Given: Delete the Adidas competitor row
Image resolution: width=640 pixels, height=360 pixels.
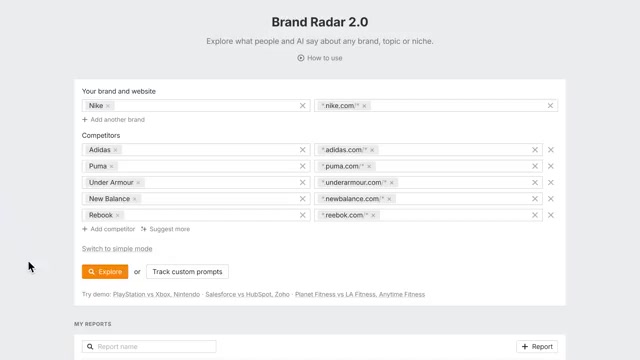Looking at the screenshot, I should pos(551,150).
